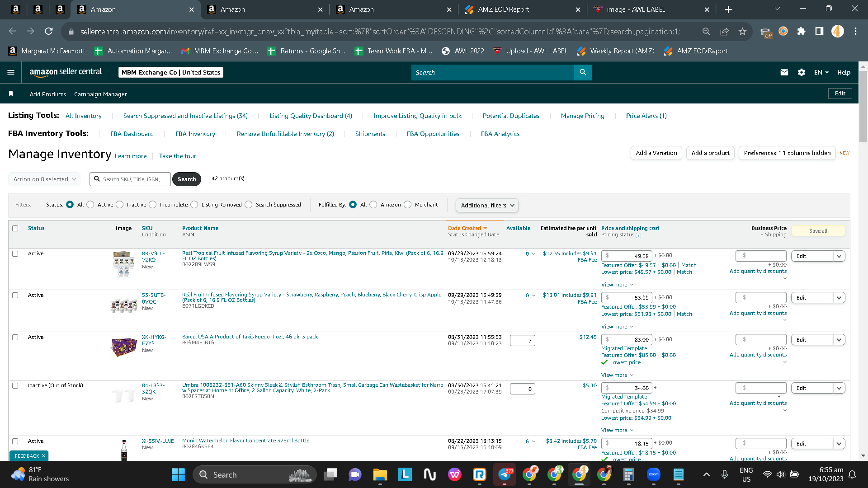Click the magnifier search button in header
868x488 pixels.
click(583, 72)
